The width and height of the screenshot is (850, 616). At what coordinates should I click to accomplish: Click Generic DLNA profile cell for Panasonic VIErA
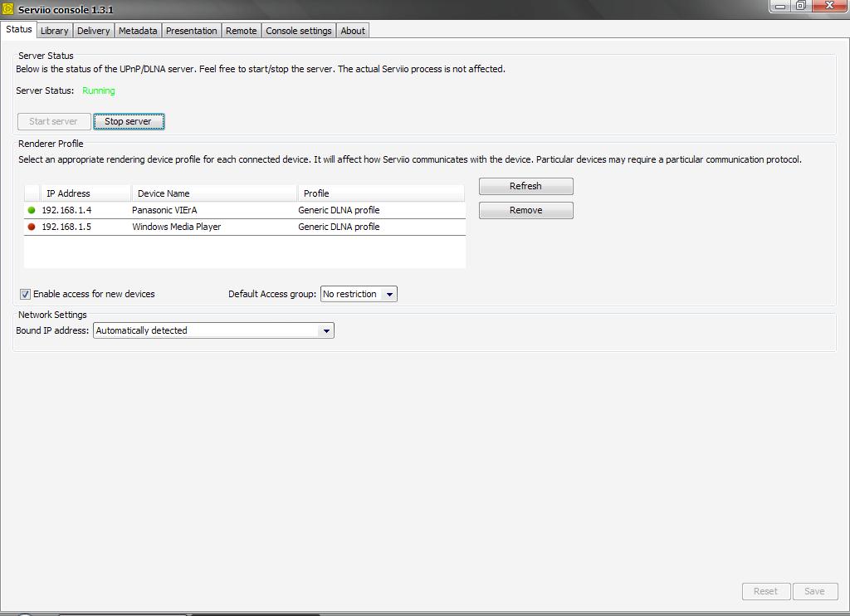click(x=339, y=210)
